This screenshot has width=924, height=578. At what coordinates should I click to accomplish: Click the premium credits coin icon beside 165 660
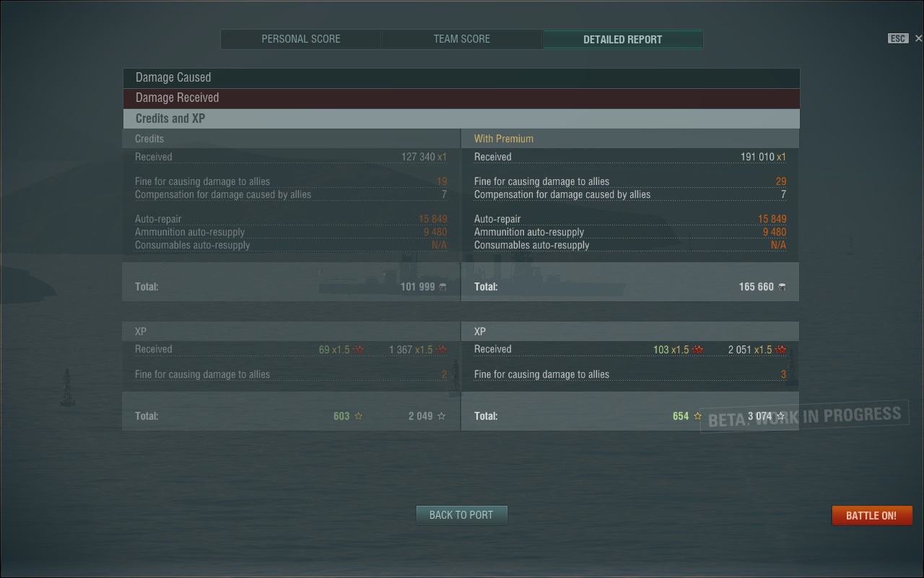pos(781,287)
